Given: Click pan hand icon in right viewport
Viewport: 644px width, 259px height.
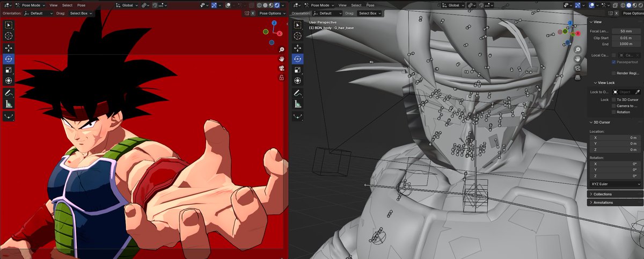Looking at the screenshot, I should 578,59.
